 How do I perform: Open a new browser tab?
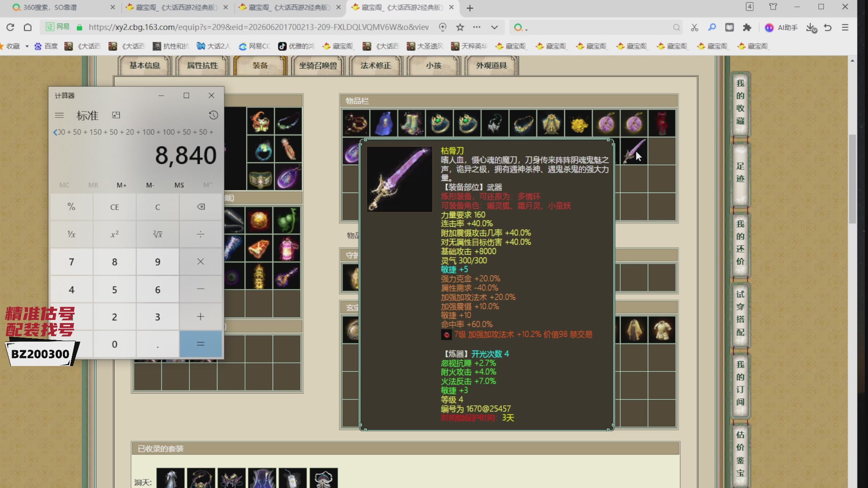click(x=470, y=8)
